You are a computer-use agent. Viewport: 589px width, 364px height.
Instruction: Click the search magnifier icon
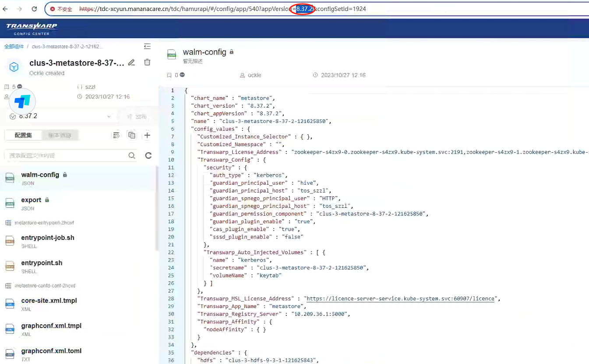tap(132, 155)
